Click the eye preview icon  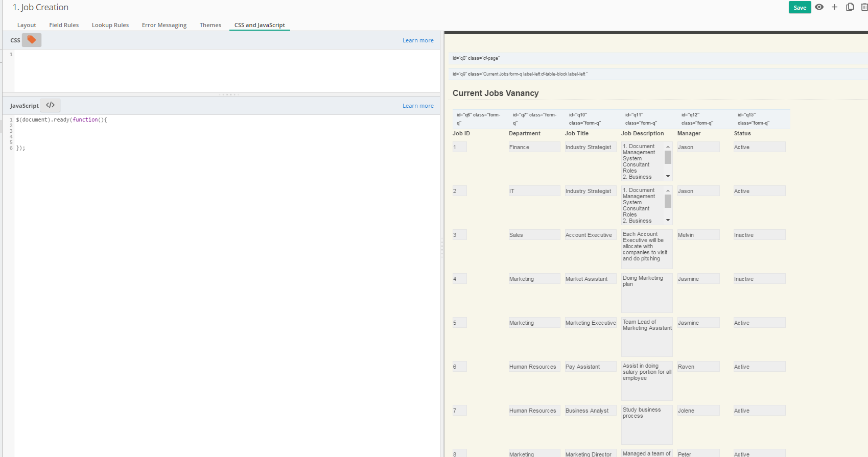pyautogui.click(x=819, y=7)
